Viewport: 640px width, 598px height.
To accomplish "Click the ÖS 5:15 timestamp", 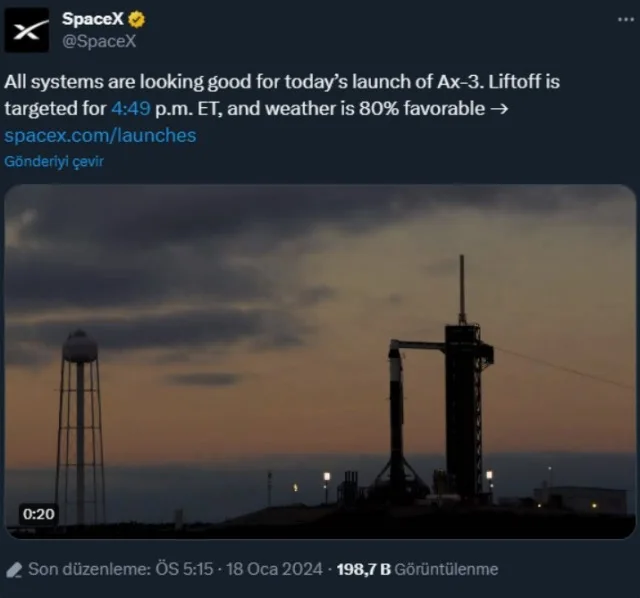I will click(184, 569).
